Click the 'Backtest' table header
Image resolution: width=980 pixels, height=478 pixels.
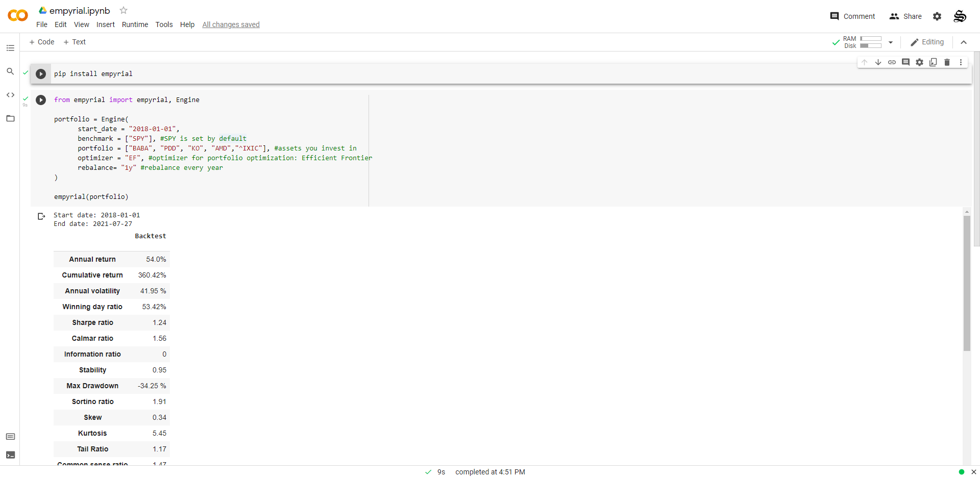coord(151,236)
